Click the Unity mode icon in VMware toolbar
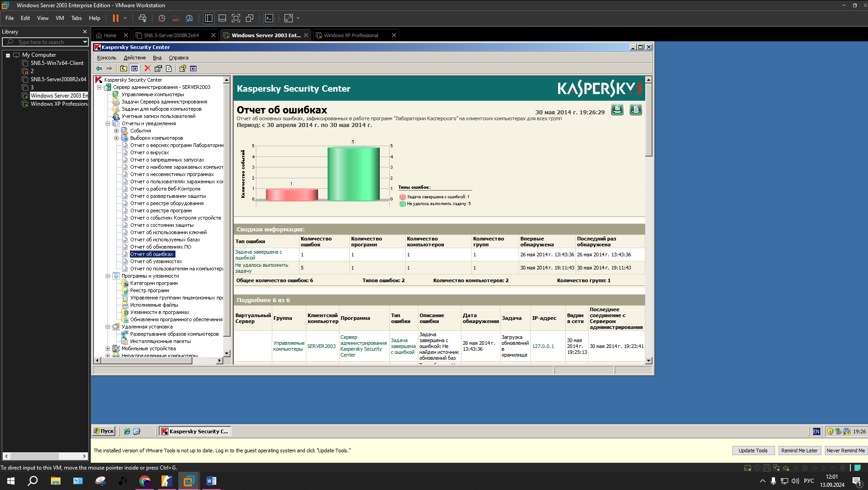The width and height of the screenshot is (868, 490). point(250,18)
